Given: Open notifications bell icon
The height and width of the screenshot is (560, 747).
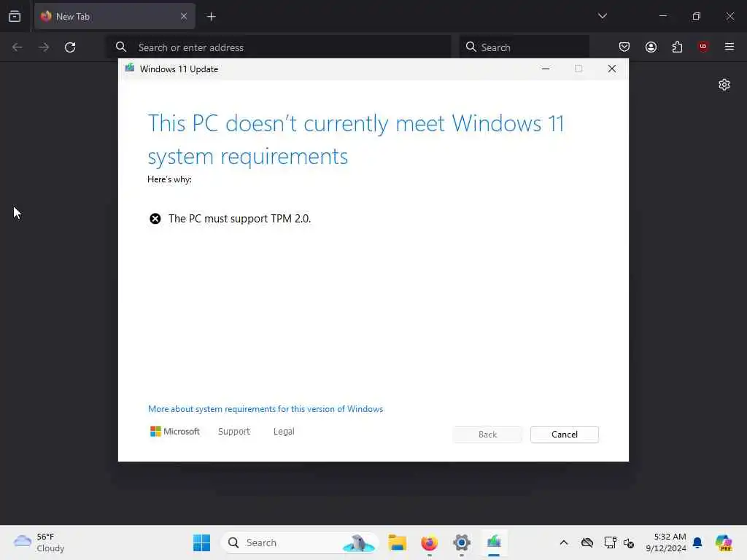Looking at the screenshot, I should click(x=697, y=542).
